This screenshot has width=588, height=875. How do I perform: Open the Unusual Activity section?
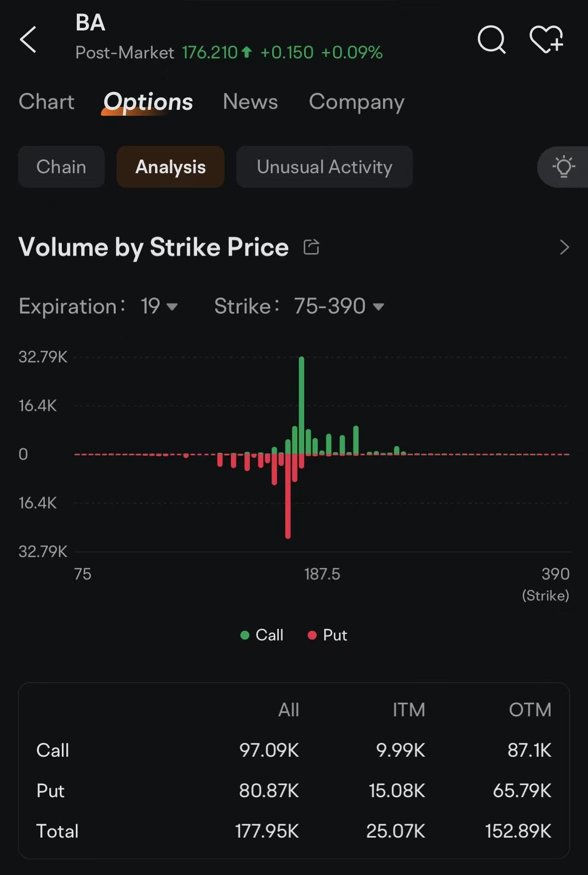pos(325,167)
